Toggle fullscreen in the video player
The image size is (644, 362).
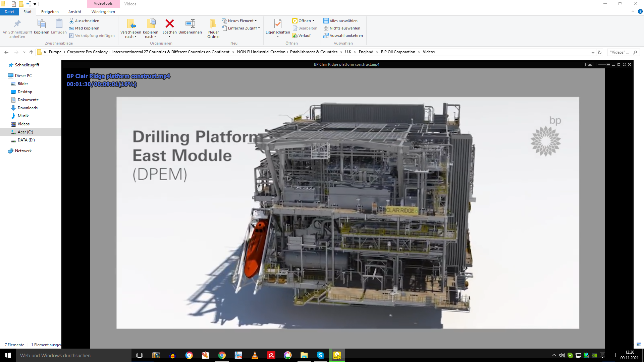[x=624, y=64]
